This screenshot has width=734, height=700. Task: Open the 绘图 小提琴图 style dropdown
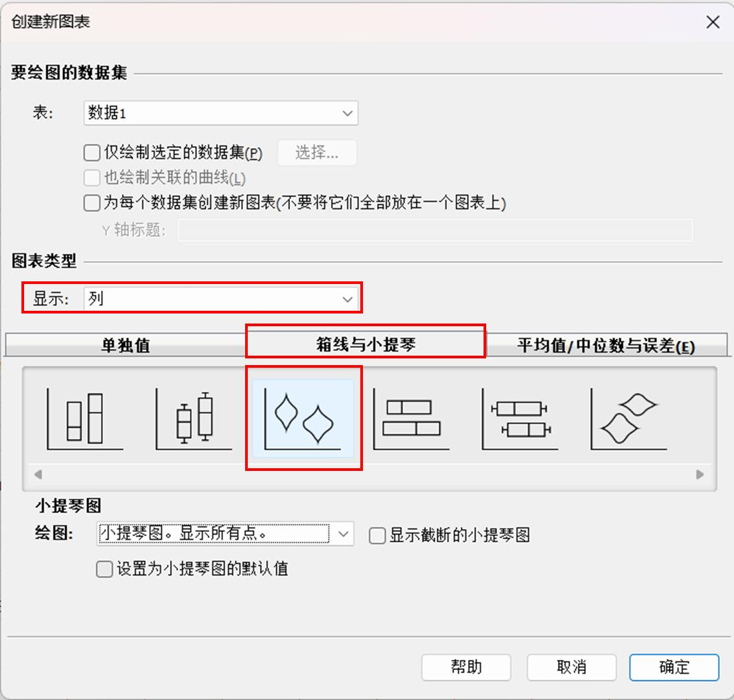coord(225,534)
